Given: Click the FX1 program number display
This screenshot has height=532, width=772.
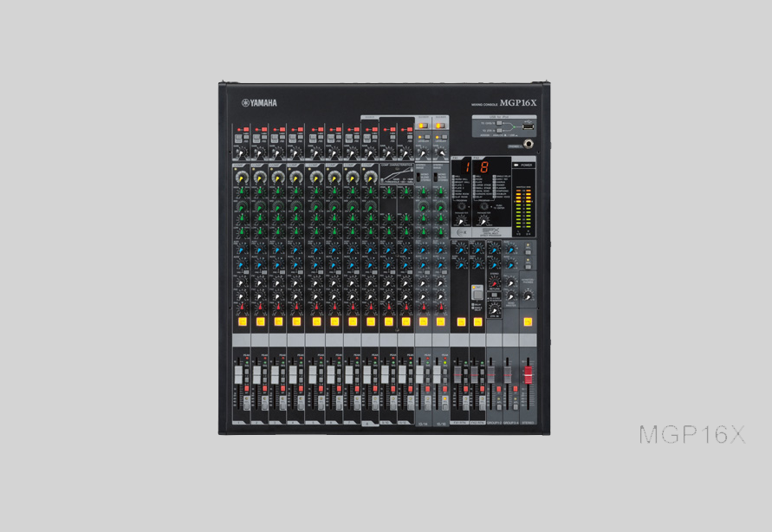Looking at the screenshot, I should click(x=465, y=167).
